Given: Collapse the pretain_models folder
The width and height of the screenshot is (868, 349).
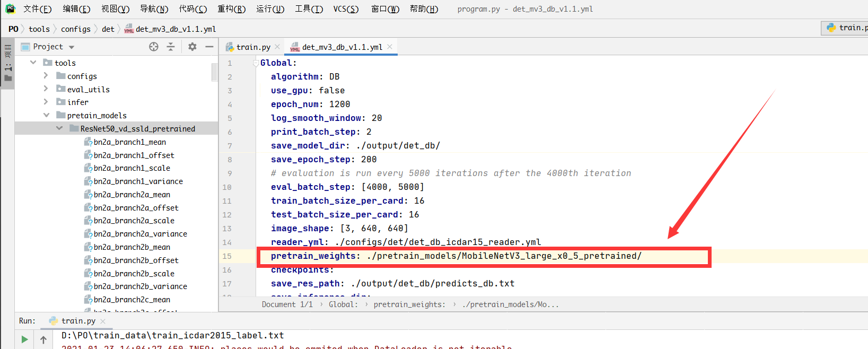Looking at the screenshot, I should (46, 115).
